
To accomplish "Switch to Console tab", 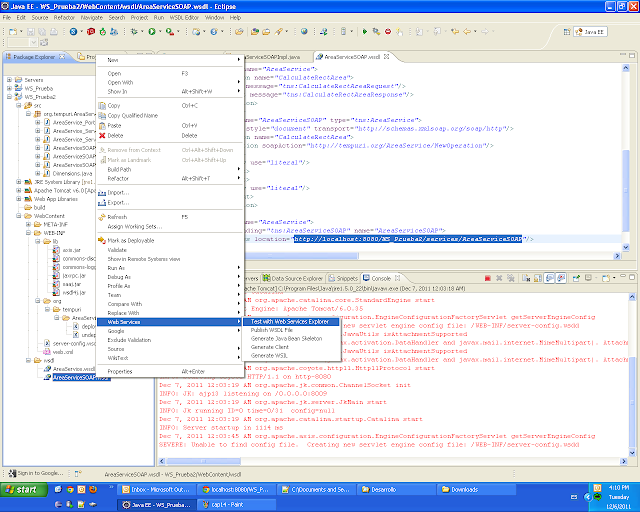I will tap(381, 278).
